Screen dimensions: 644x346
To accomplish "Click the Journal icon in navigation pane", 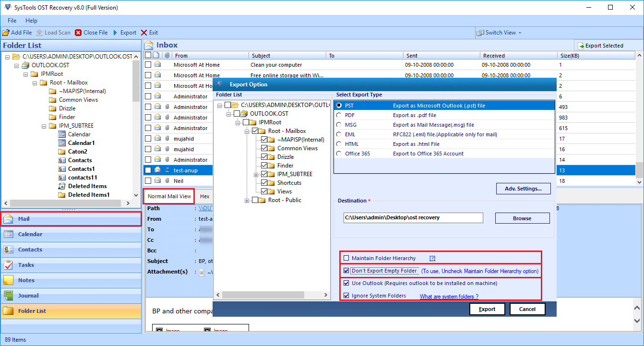I will (8, 296).
